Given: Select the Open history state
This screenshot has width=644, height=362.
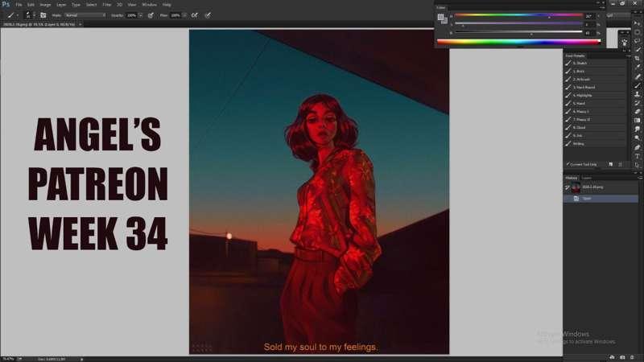Looking at the screenshot, I should 601,199.
